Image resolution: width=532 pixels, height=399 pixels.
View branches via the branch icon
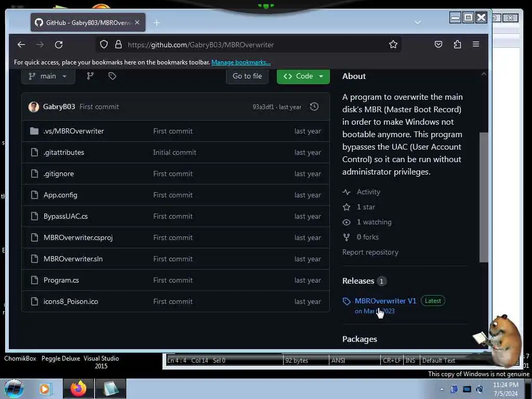tap(90, 76)
